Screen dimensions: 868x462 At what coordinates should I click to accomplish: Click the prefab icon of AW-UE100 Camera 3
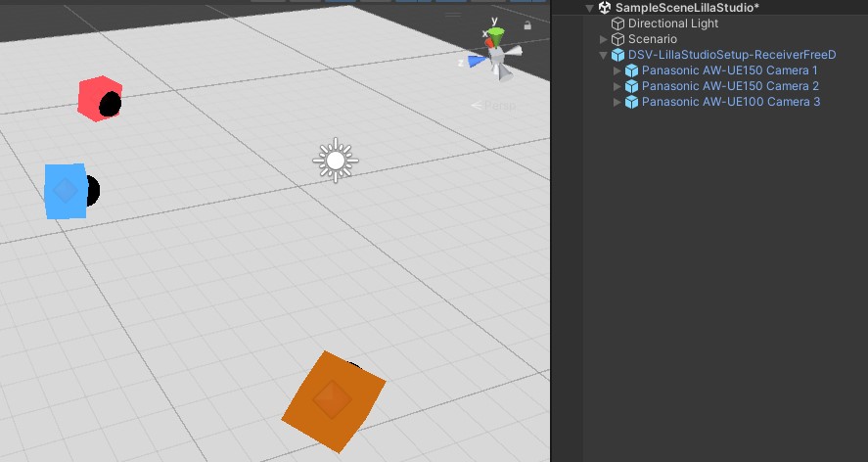point(631,102)
